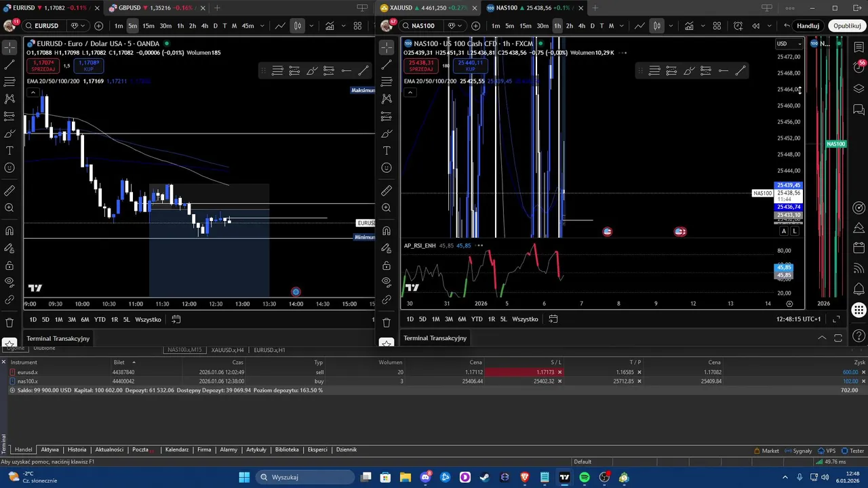868x488 pixels.
Task: Click the KUP 1,17089 button on the EURUSD chart
Action: click(89, 66)
